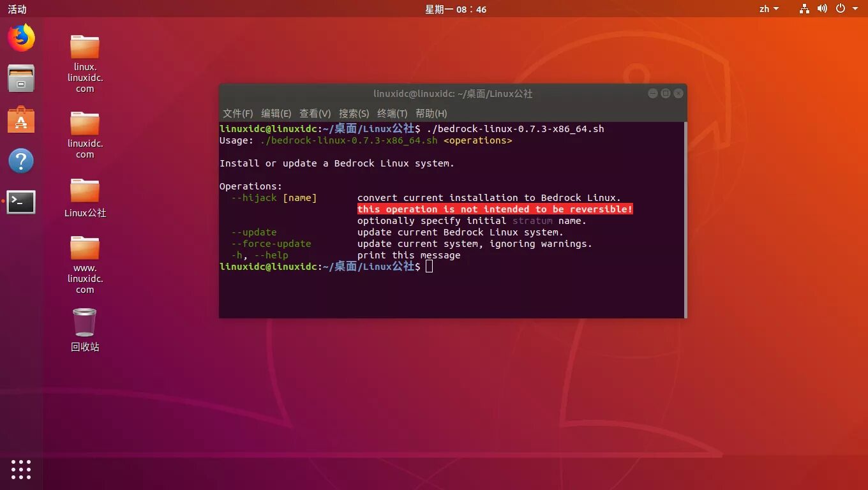Image resolution: width=868 pixels, height=490 pixels.
Task: Click the '-h, --help' option text
Action: click(259, 255)
